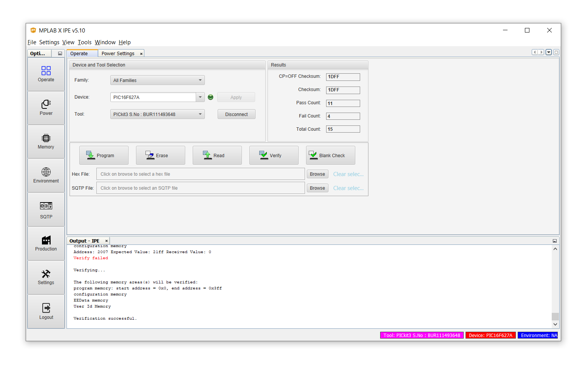588x365 pixels.
Task: Click the Blank Check button
Action: [x=330, y=155]
